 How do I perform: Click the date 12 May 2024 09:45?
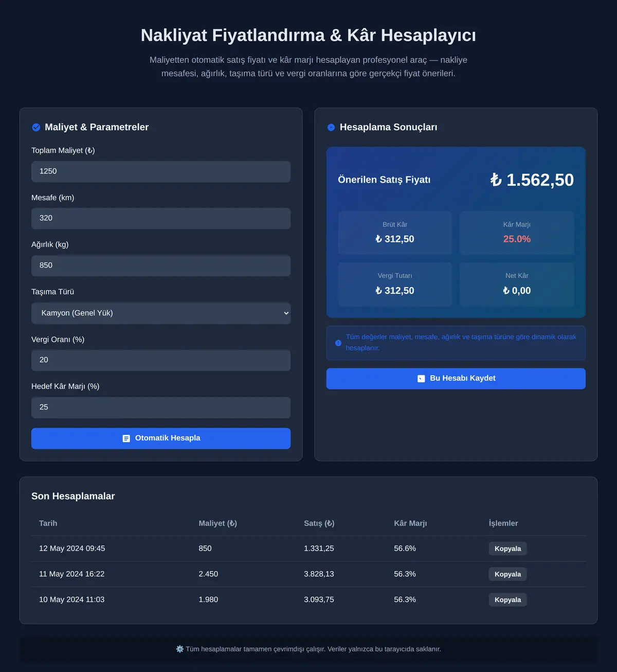coord(72,549)
